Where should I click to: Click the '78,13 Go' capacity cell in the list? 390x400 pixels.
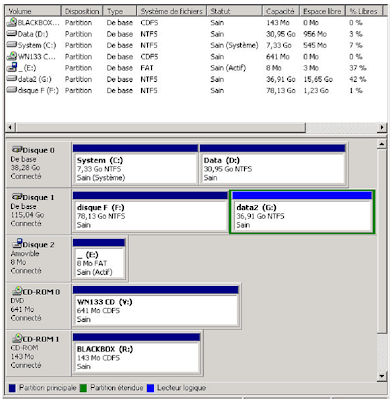click(x=281, y=90)
